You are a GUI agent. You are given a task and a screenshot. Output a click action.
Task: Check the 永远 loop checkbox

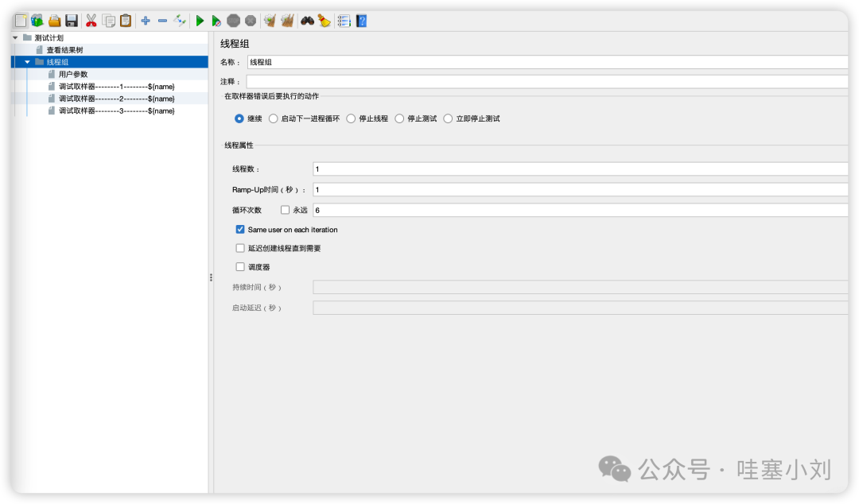tap(285, 210)
